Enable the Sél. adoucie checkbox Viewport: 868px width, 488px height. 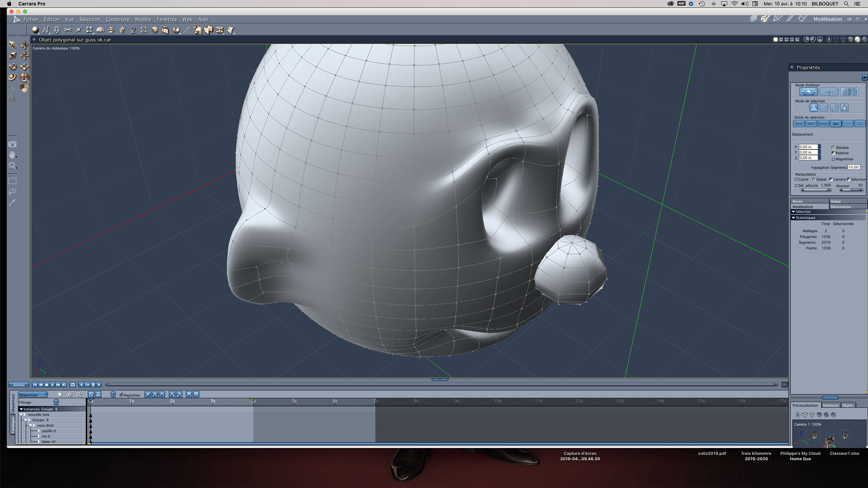click(x=796, y=185)
